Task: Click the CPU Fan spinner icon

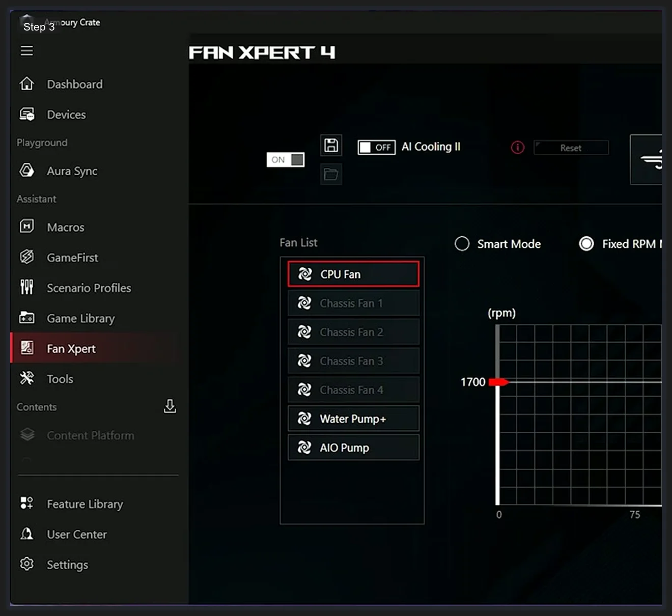Action: (x=305, y=274)
